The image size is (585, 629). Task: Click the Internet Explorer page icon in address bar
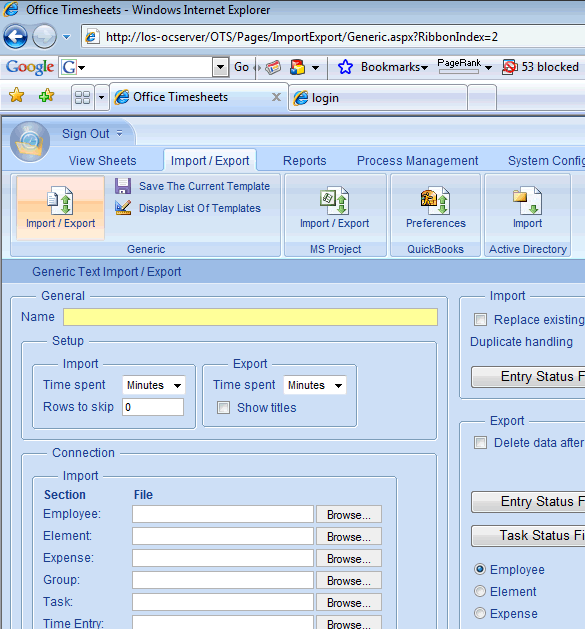coord(92,37)
